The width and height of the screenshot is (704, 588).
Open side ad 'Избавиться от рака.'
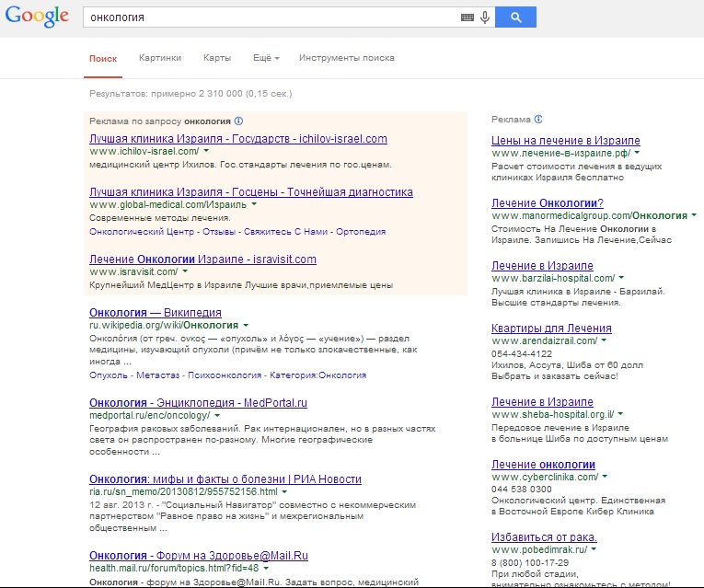544,537
